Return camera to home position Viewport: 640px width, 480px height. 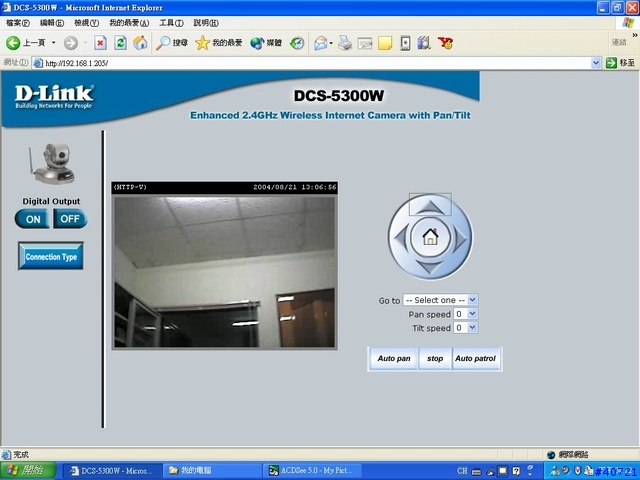coord(430,237)
